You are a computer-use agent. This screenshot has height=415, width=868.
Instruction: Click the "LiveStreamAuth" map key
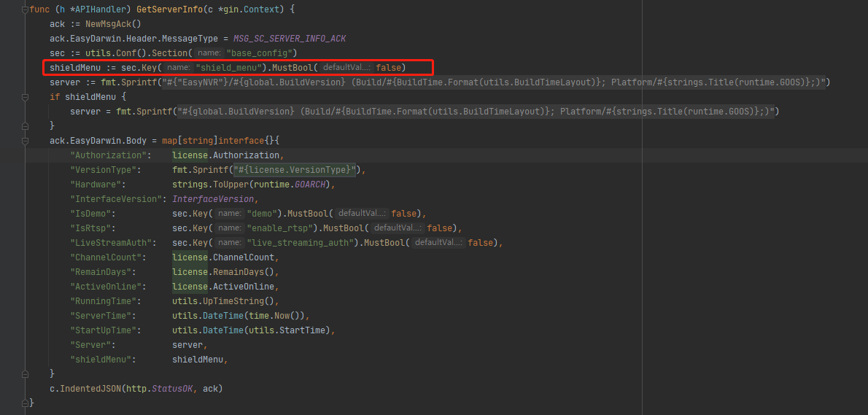tap(111, 242)
